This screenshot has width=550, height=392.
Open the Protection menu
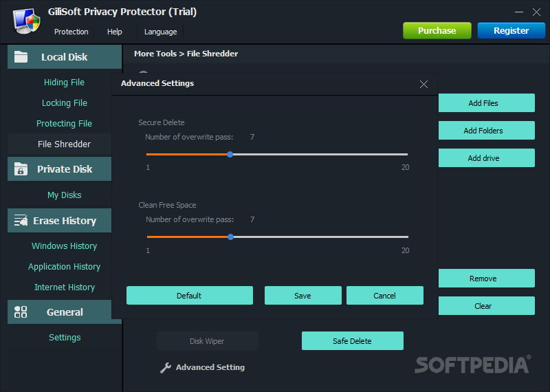pyautogui.click(x=71, y=32)
